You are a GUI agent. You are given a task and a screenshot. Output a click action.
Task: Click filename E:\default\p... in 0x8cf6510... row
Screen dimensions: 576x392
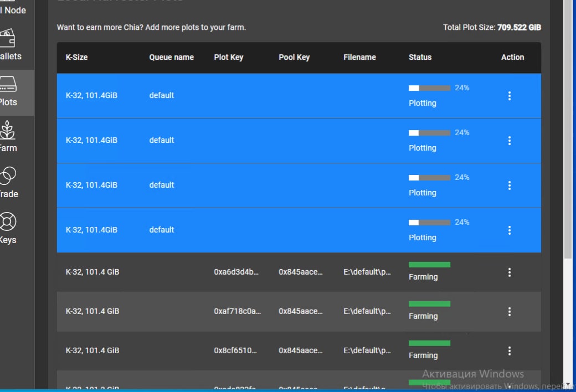tap(367, 350)
